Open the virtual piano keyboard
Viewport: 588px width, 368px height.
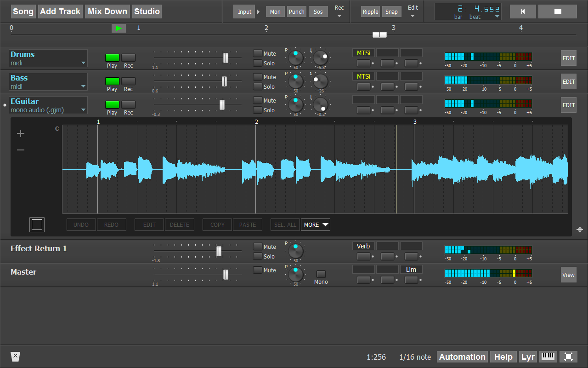[548, 356]
